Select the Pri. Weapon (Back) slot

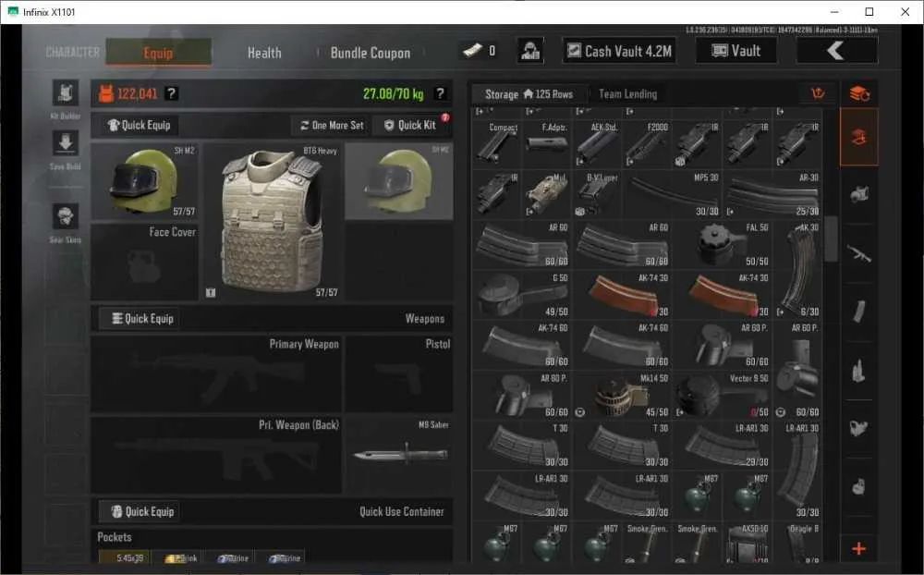[216, 455]
